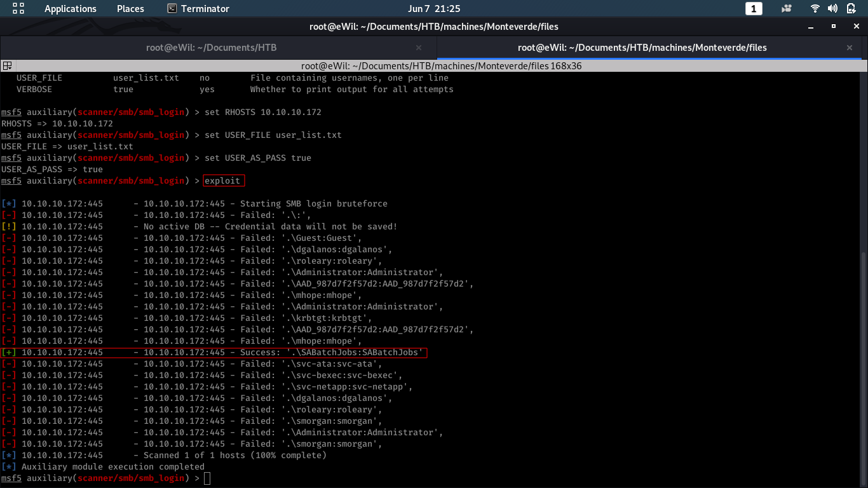The height and width of the screenshot is (488, 868).
Task: Click 'Whether to print output for all attempts'
Action: (x=352, y=90)
